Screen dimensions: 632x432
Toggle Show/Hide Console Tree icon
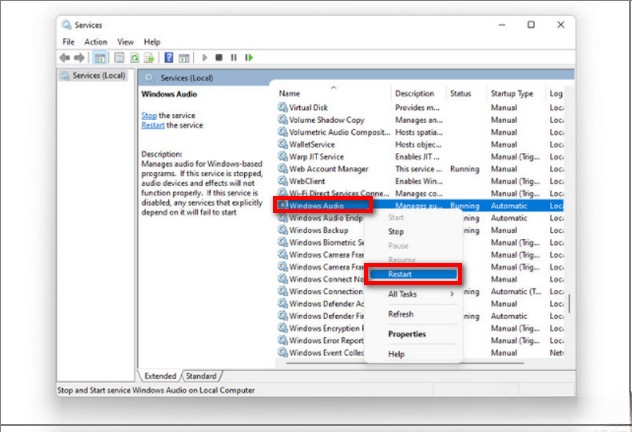100,58
